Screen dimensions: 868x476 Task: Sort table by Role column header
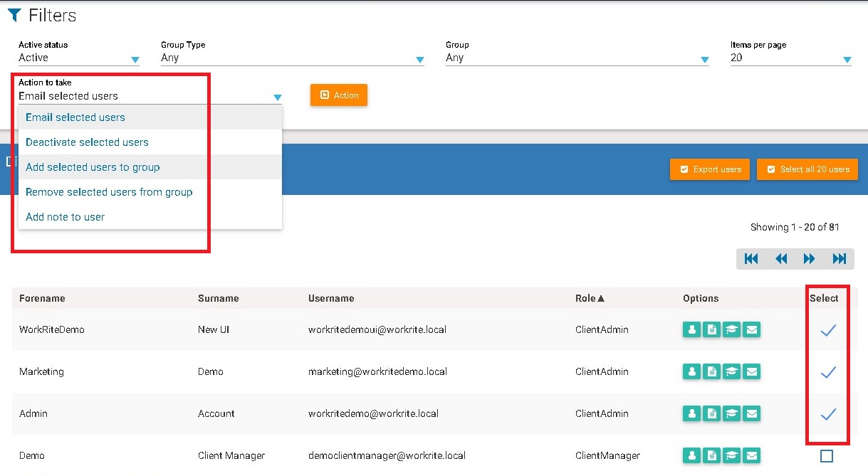pos(590,298)
